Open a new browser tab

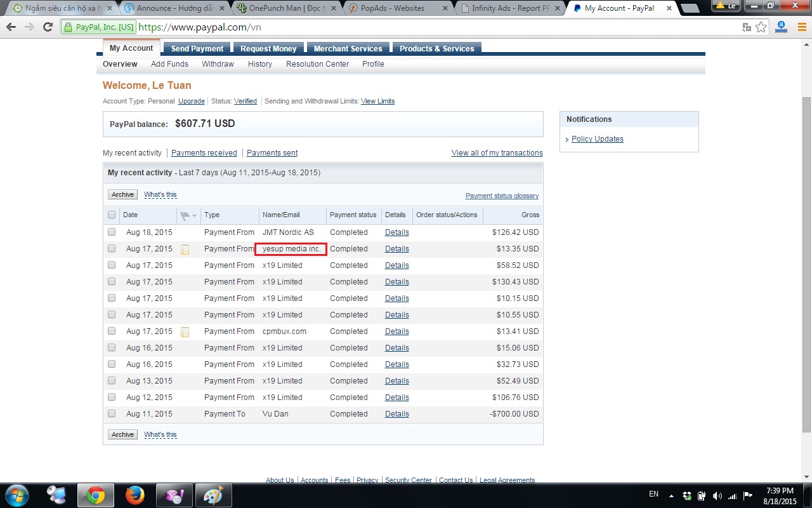[690, 8]
